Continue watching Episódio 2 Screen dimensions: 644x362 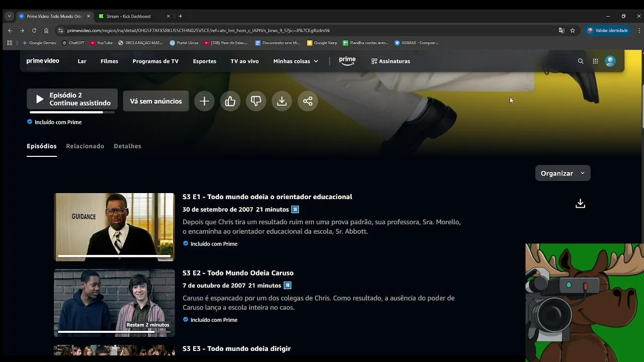pyautogui.click(x=72, y=99)
